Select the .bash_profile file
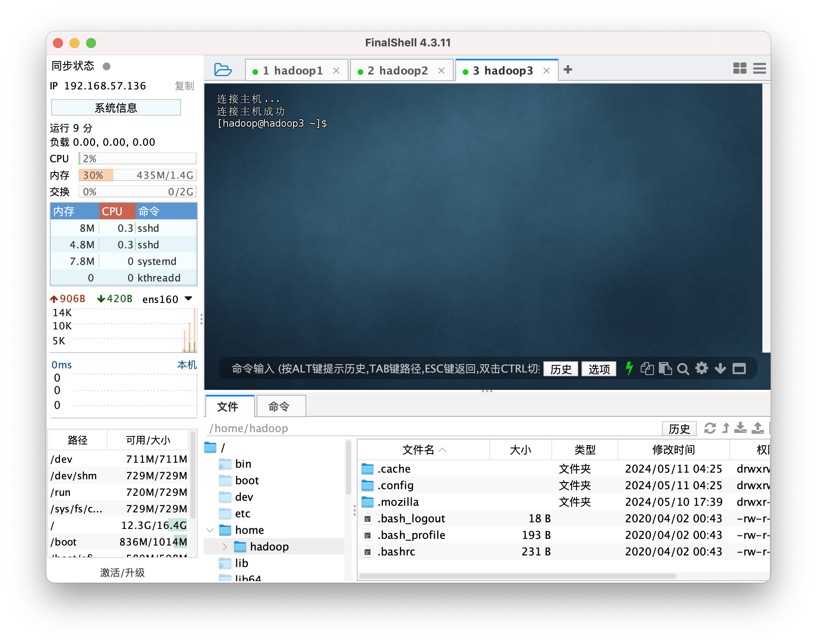This screenshot has width=817, height=644. 563,535
